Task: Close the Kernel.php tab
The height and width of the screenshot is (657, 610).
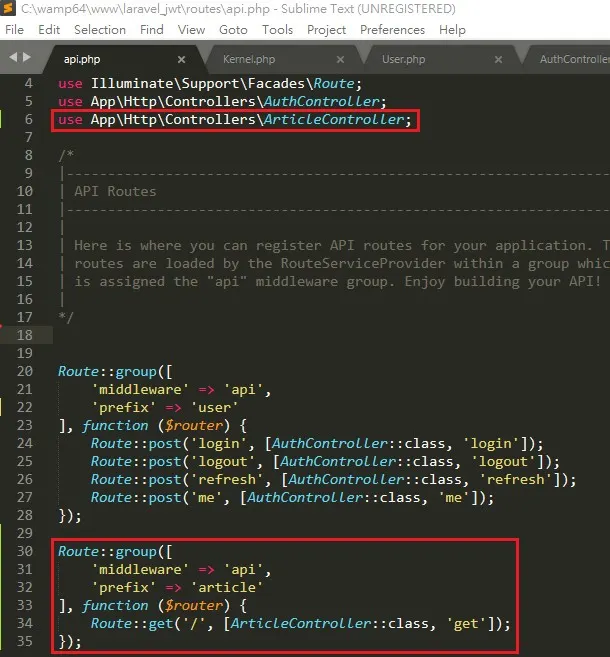Action: (x=341, y=60)
